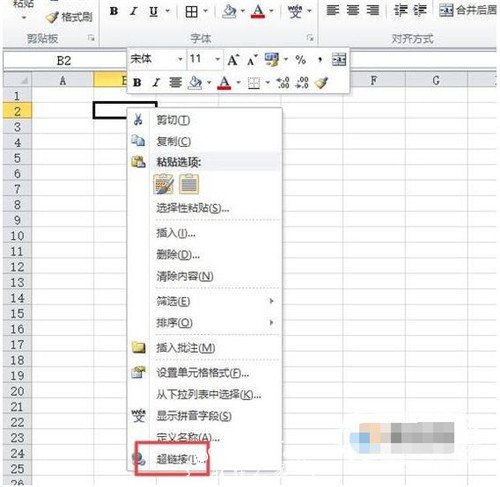
Task: Choose 从下拉列表中选择(K)... from menu
Action: point(205,395)
